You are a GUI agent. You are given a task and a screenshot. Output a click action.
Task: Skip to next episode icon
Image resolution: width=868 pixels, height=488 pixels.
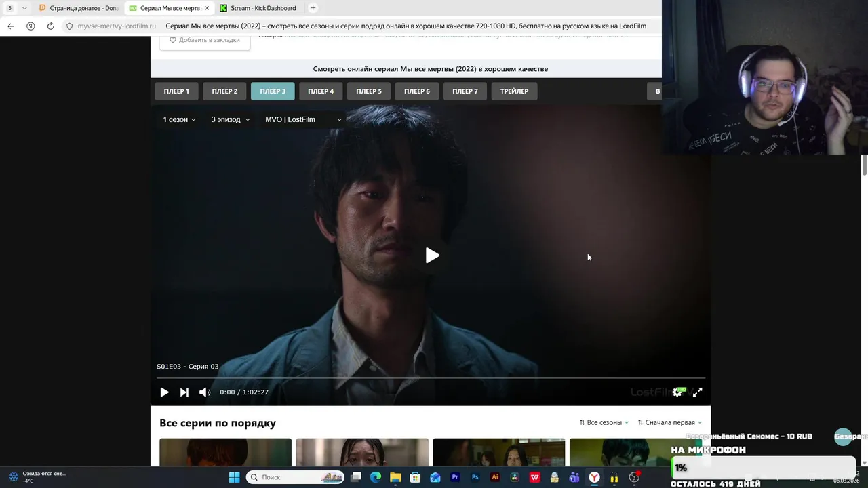[184, 392]
